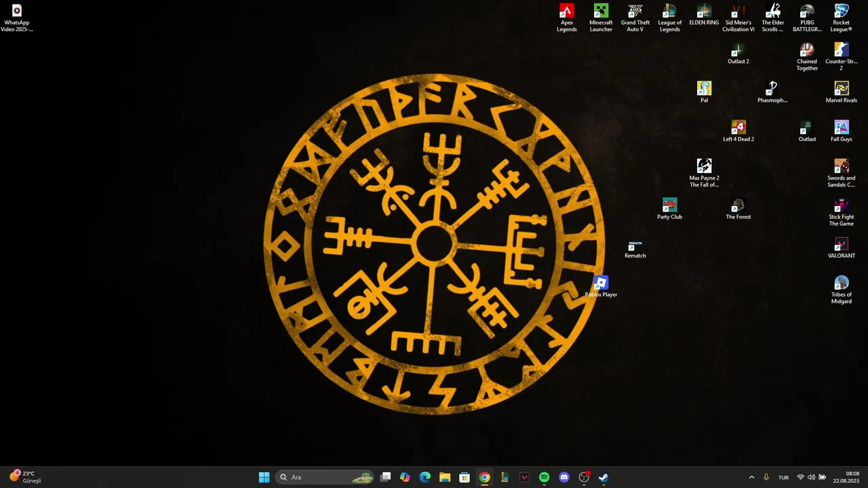Open the TUR input language switcher

point(783,477)
